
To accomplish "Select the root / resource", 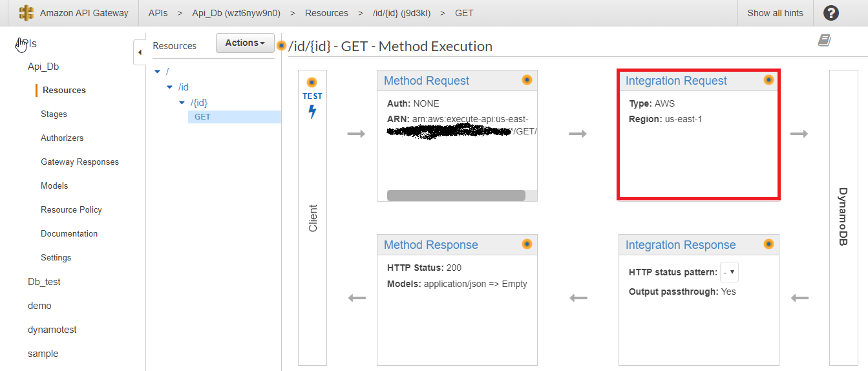I will (x=167, y=71).
